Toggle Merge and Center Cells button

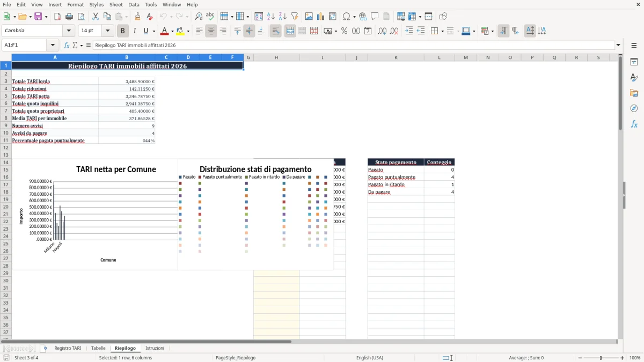point(290,31)
